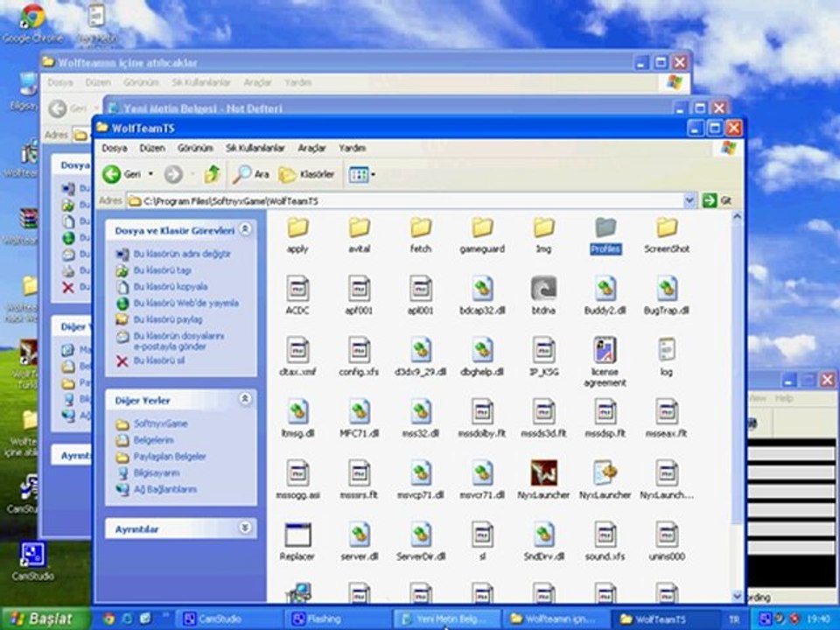Open the Araçlar menu in WolfTeamTS
840x630 pixels.
tap(311, 148)
